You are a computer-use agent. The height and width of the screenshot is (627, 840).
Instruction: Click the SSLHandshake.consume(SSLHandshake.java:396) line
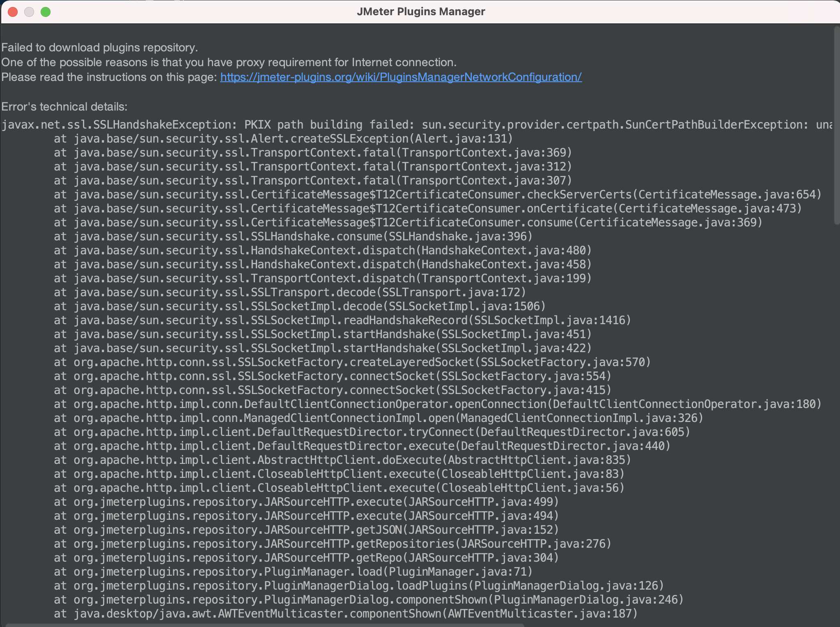(293, 236)
